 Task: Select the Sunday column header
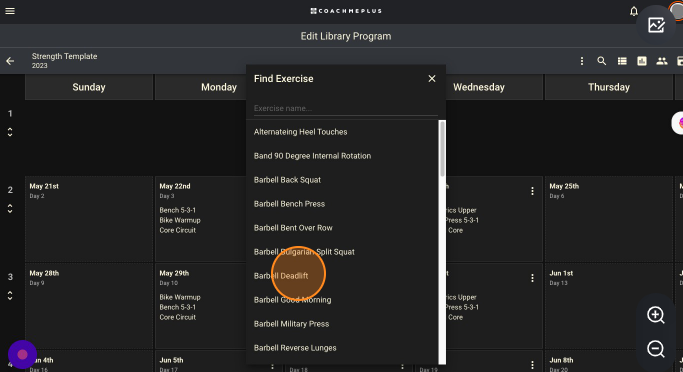tap(89, 87)
